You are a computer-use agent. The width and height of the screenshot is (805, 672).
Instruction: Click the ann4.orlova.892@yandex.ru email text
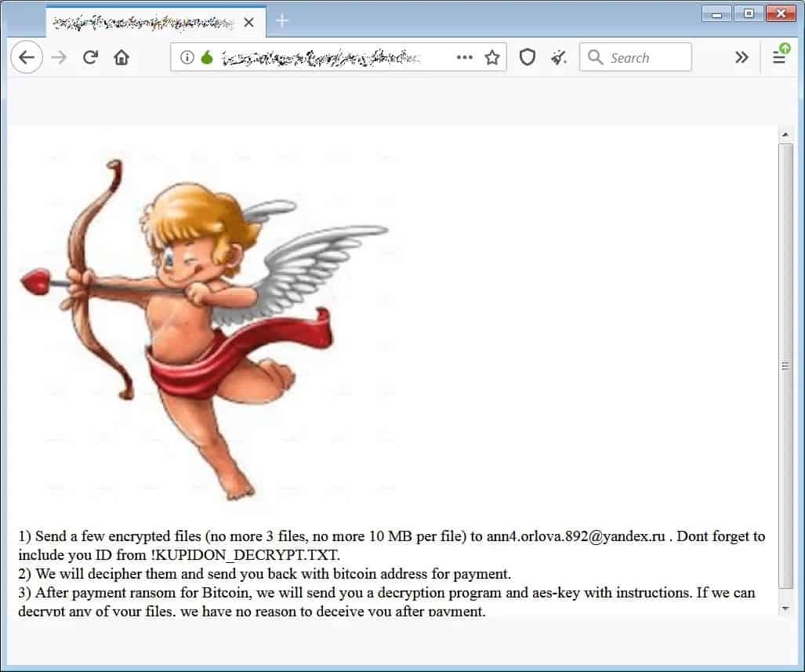(x=575, y=536)
